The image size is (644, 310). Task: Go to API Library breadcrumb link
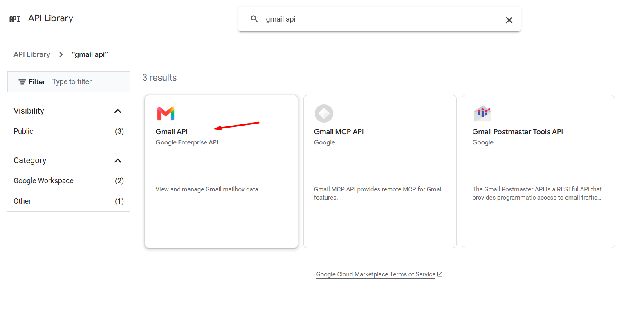[x=32, y=54]
